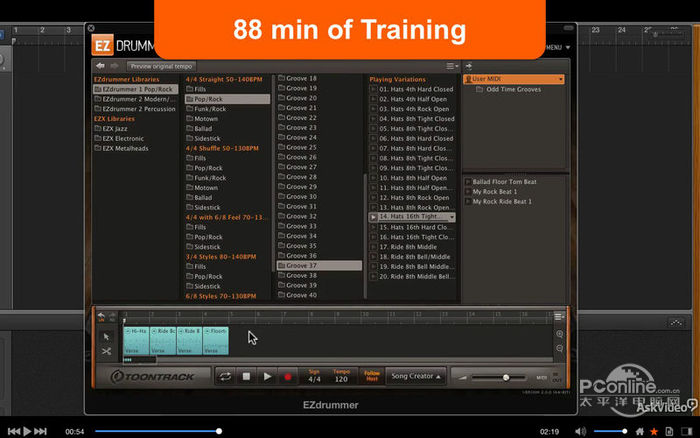Click the Tempo 120 field

click(x=341, y=376)
